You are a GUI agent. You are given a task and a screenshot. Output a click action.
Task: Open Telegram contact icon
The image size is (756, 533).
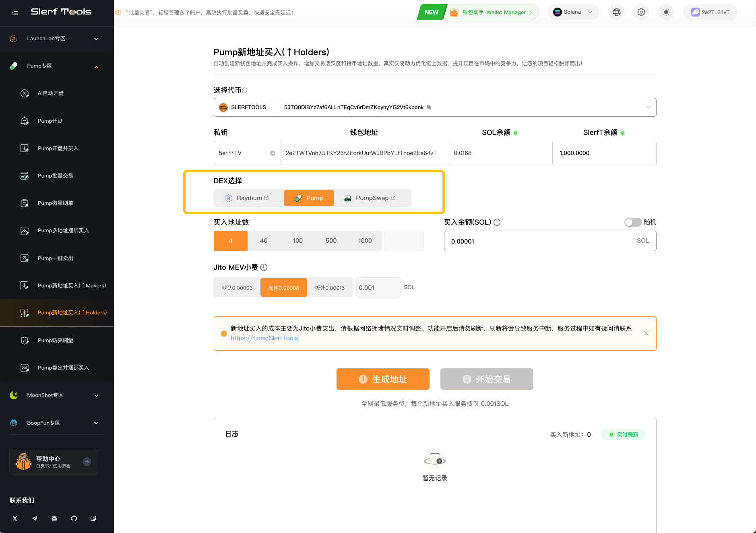click(x=35, y=519)
